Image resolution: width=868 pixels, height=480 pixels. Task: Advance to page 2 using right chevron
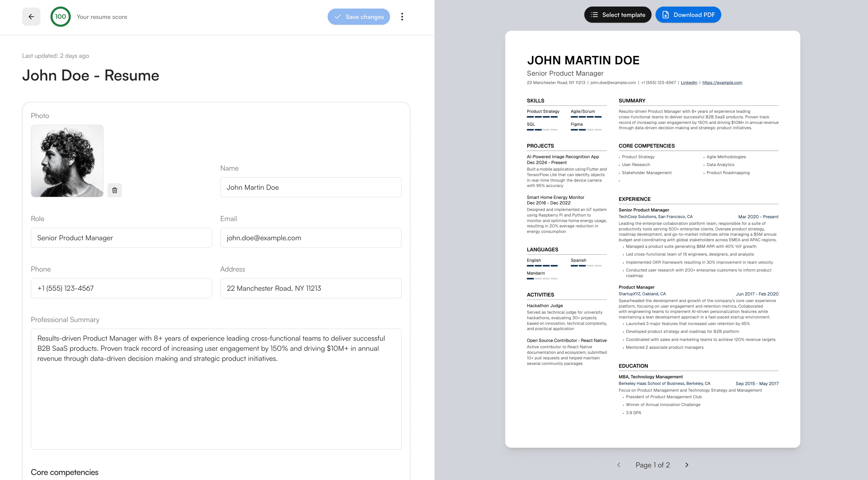point(687,465)
